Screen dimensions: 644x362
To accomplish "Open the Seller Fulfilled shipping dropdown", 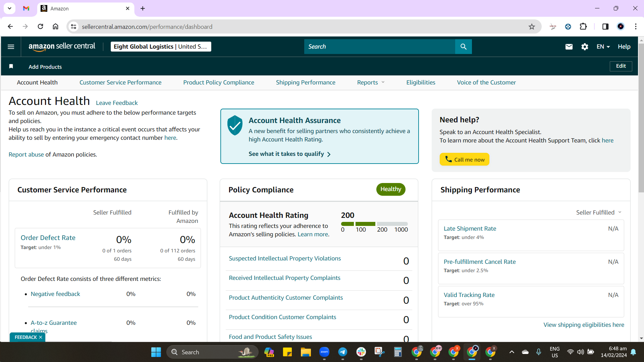I will [599, 213].
